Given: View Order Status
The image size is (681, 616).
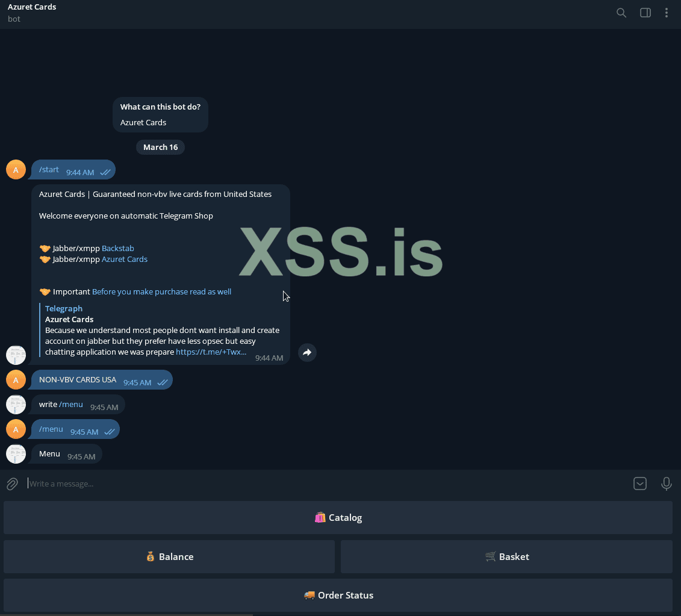Looking at the screenshot, I should point(338,595).
